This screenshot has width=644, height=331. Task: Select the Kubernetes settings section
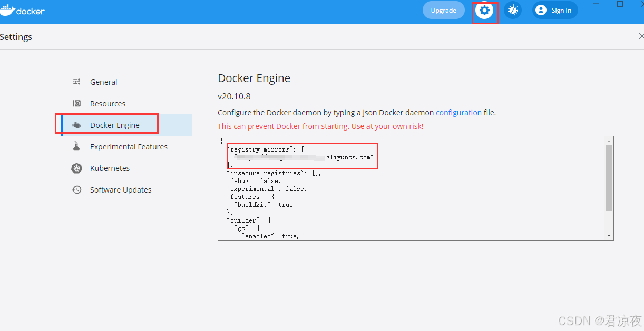click(x=110, y=168)
